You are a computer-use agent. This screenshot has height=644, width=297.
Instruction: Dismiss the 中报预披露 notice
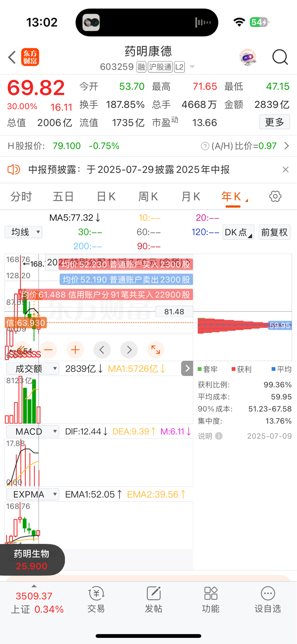285,169
